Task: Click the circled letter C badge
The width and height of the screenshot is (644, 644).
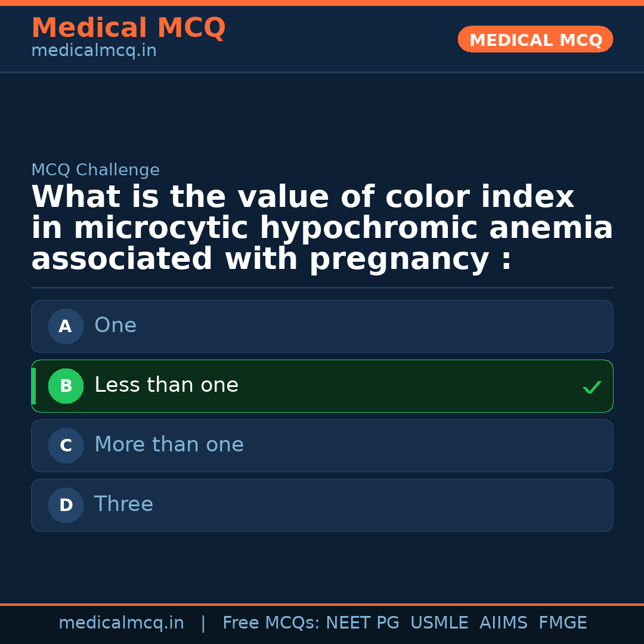Action: coord(66,445)
